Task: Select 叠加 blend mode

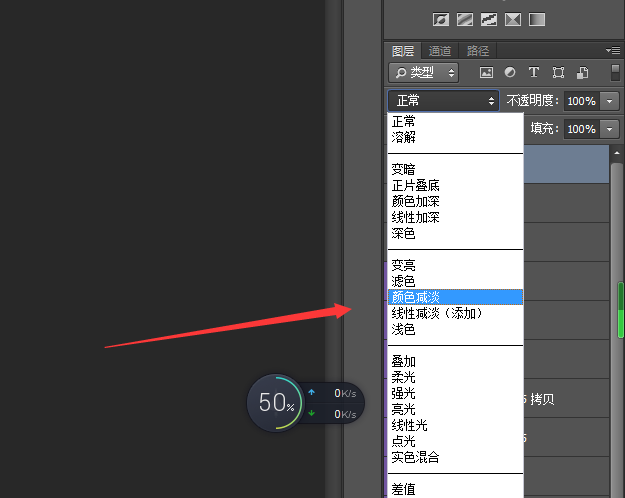Action: coord(455,361)
